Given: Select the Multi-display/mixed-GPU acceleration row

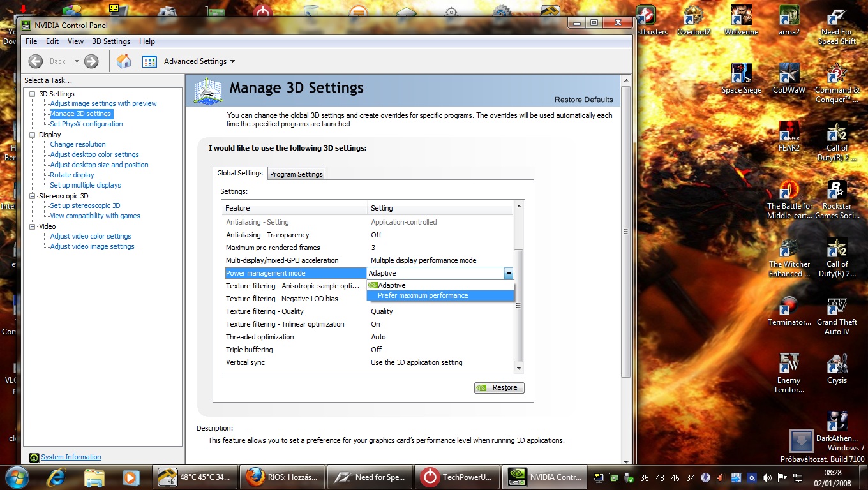Looking at the screenshot, I should (x=368, y=260).
